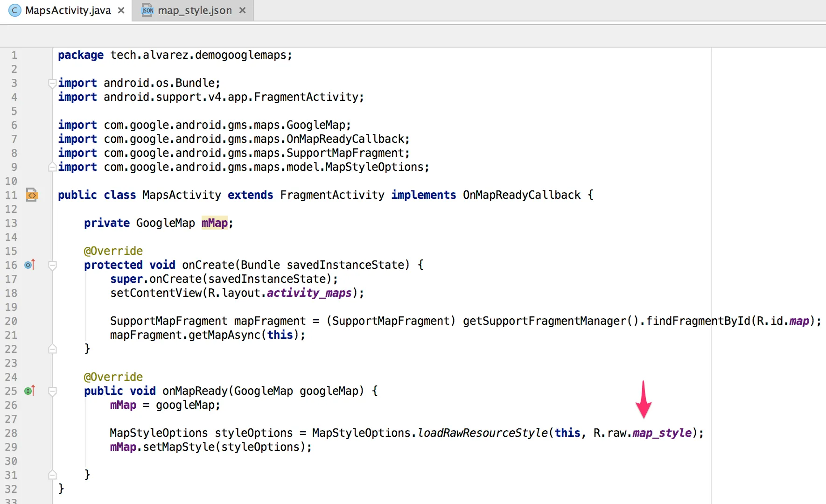Click the JSON file icon on map_style tab
The width and height of the screenshot is (826, 504).
click(x=147, y=10)
